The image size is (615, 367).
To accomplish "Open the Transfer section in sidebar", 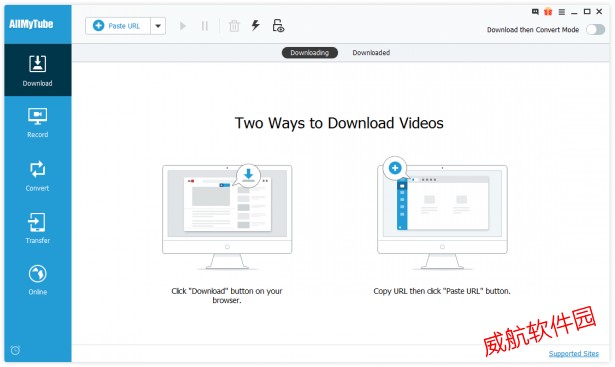I will click(38, 228).
